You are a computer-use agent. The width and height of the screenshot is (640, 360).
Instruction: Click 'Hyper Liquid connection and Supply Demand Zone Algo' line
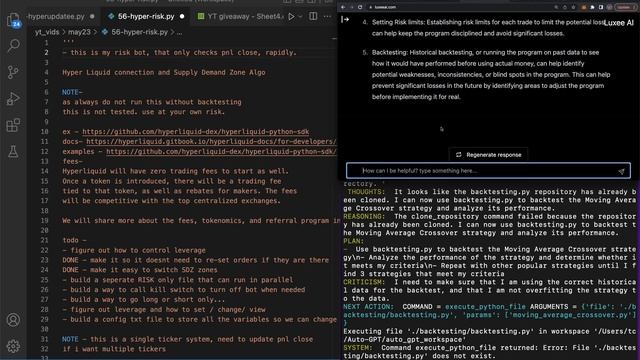tap(164, 72)
